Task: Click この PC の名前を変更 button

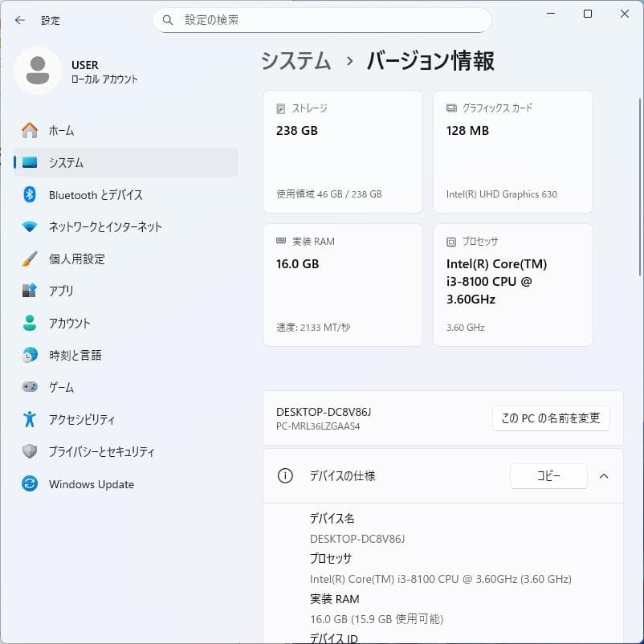Action: 551,418
